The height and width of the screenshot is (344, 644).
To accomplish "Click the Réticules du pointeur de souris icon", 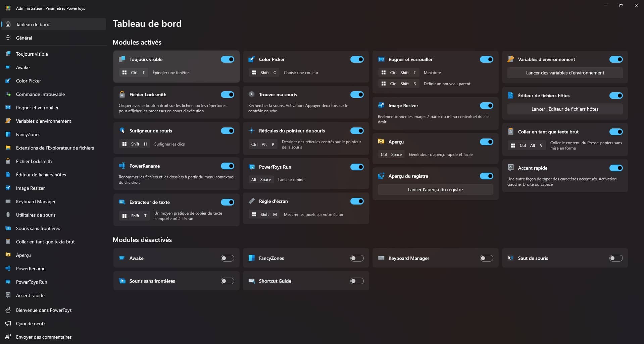I will pos(252,131).
